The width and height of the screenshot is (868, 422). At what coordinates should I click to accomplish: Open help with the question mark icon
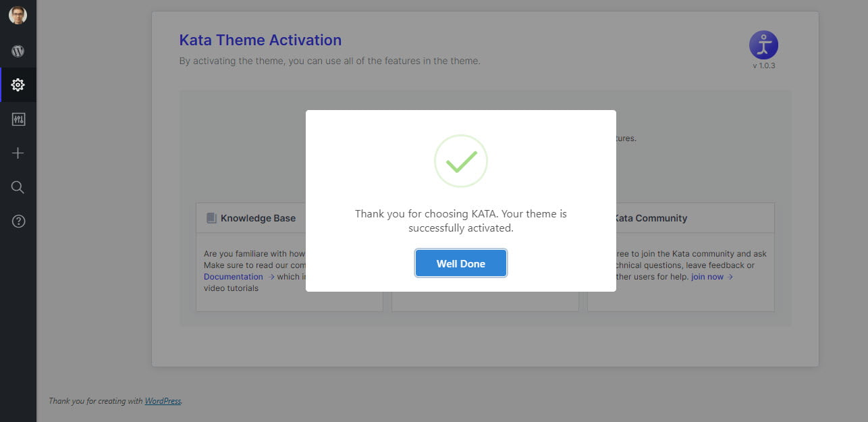tap(18, 221)
